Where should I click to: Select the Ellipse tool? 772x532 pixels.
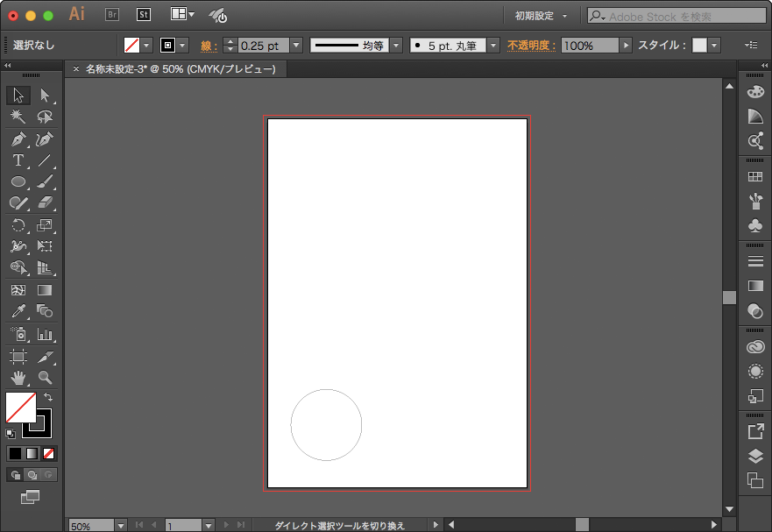pyautogui.click(x=18, y=181)
